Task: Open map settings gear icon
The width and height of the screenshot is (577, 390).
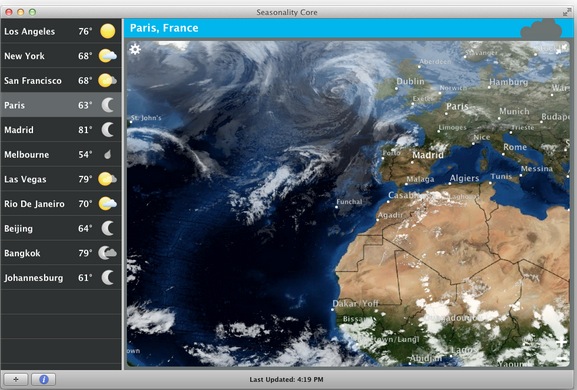Action: click(135, 49)
